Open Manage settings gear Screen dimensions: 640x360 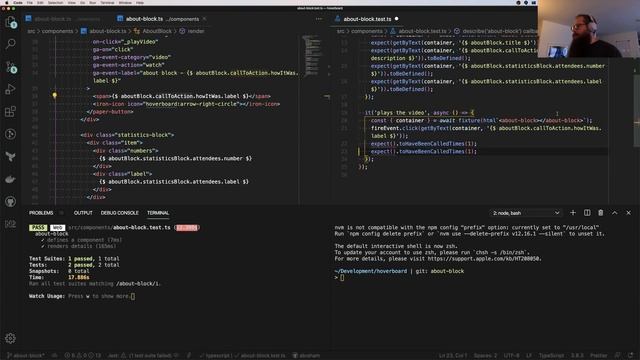(11, 338)
